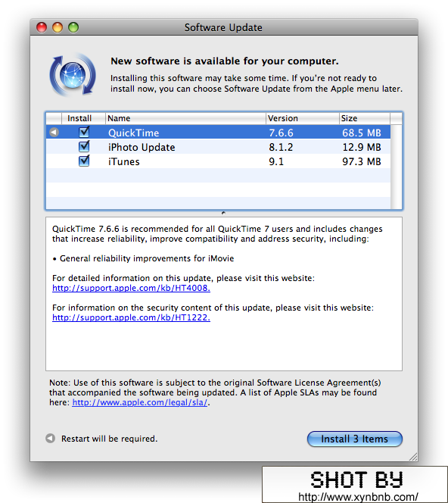448x503 pixels.
Task: Click the split divider handle below update list
Action: coord(223,213)
